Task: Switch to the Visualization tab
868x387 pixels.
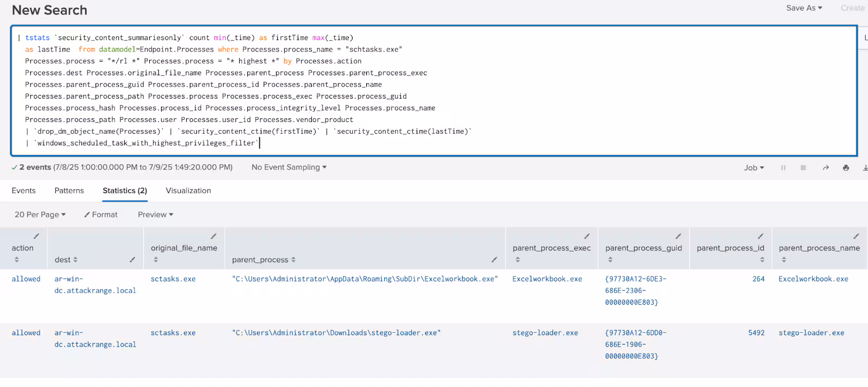Action: [x=188, y=191]
